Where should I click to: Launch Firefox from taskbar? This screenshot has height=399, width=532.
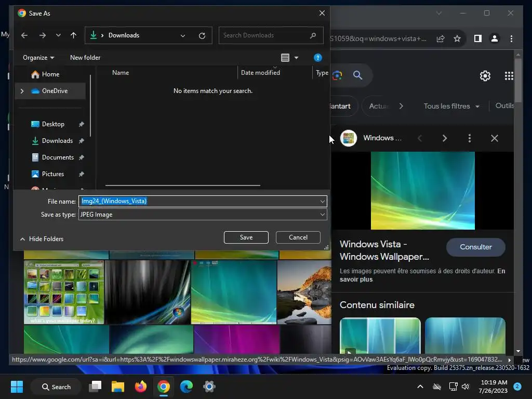(140, 387)
